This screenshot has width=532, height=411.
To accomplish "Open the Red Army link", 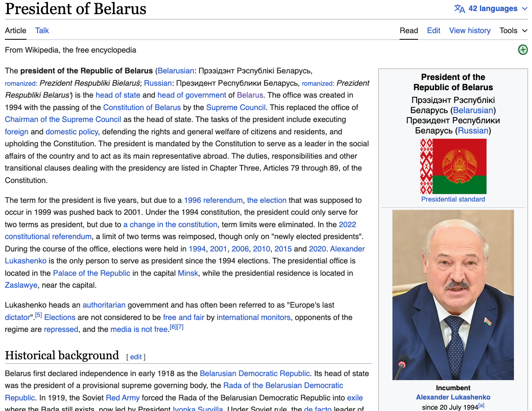I will pyautogui.click(x=123, y=398).
